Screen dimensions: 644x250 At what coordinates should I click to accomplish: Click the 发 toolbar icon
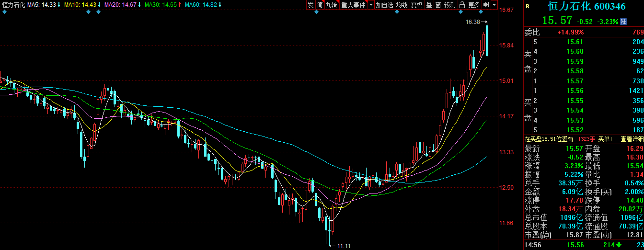tap(310, 5)
